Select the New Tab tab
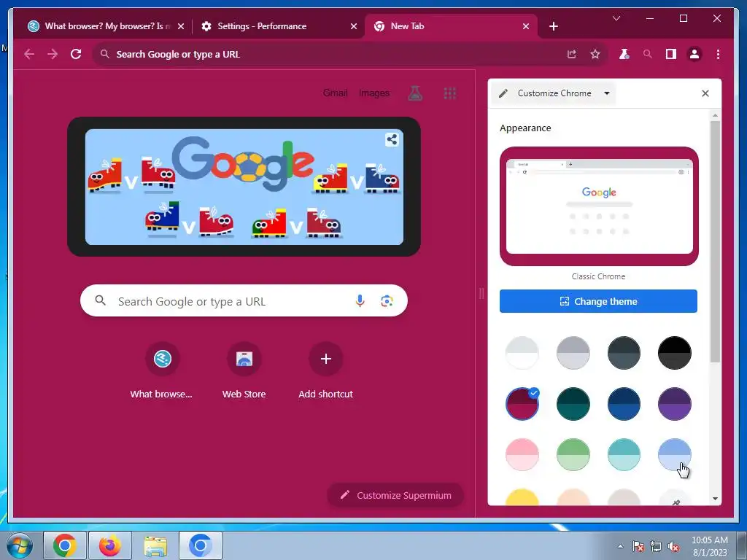 (447, 26)
